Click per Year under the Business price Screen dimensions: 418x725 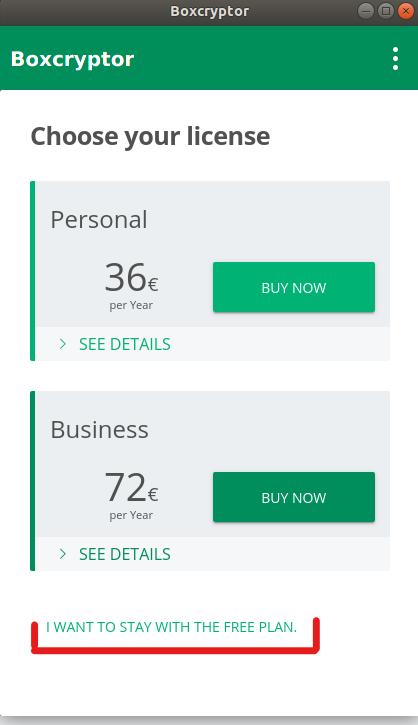click(x=131, y=516)
